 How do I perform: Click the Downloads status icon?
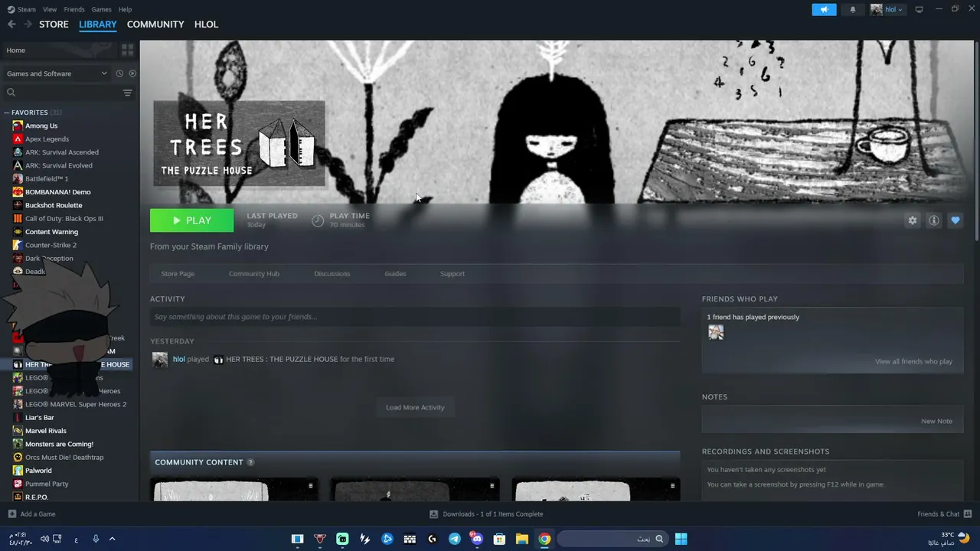[433, 514]
